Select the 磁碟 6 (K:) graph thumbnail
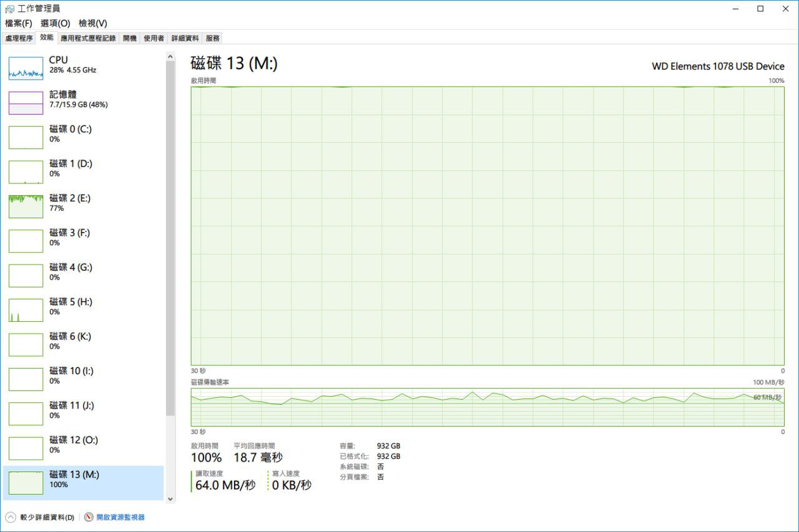The width and height of the screenshot is (799, 532). coord(26,344)
